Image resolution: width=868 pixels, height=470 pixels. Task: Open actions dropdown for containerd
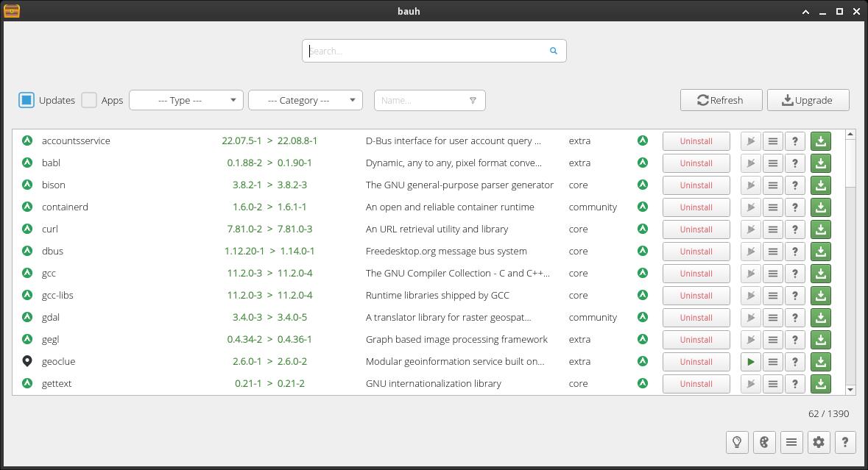(773, 207)
